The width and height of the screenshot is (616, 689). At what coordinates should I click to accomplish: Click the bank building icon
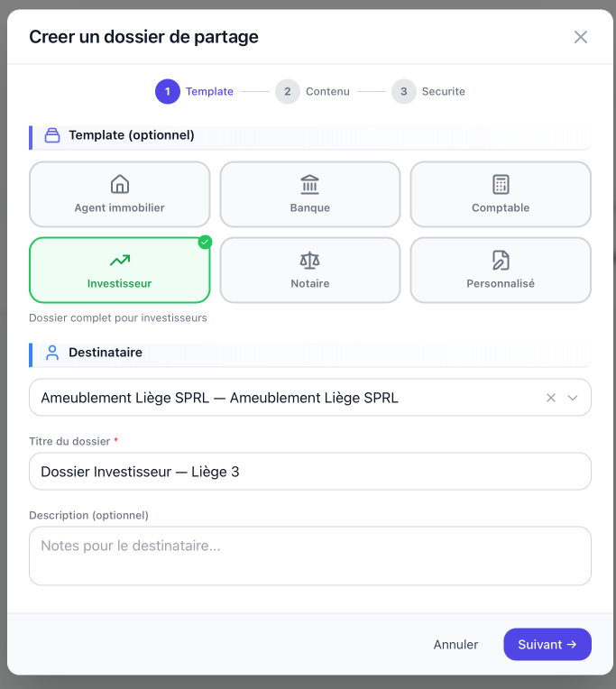[310, 184]
